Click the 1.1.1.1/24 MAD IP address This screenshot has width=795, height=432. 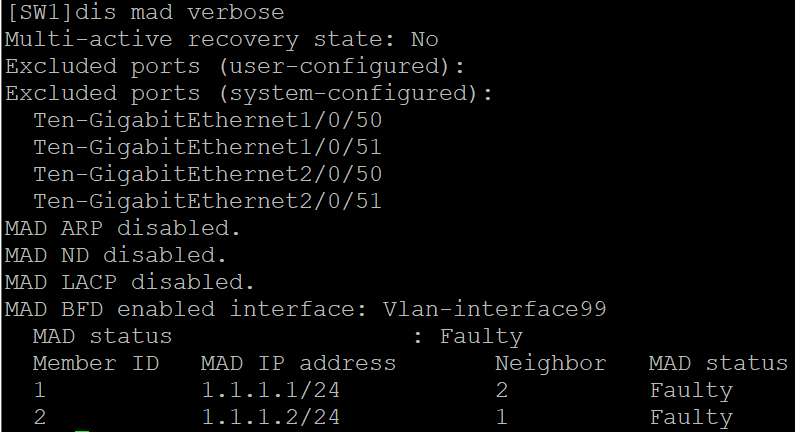click(270, 390)
